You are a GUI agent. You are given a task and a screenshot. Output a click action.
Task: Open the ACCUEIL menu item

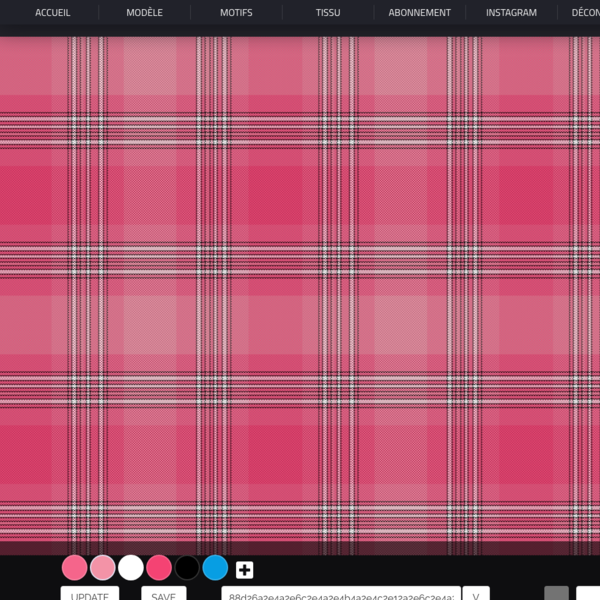click(x=53, y=13)
